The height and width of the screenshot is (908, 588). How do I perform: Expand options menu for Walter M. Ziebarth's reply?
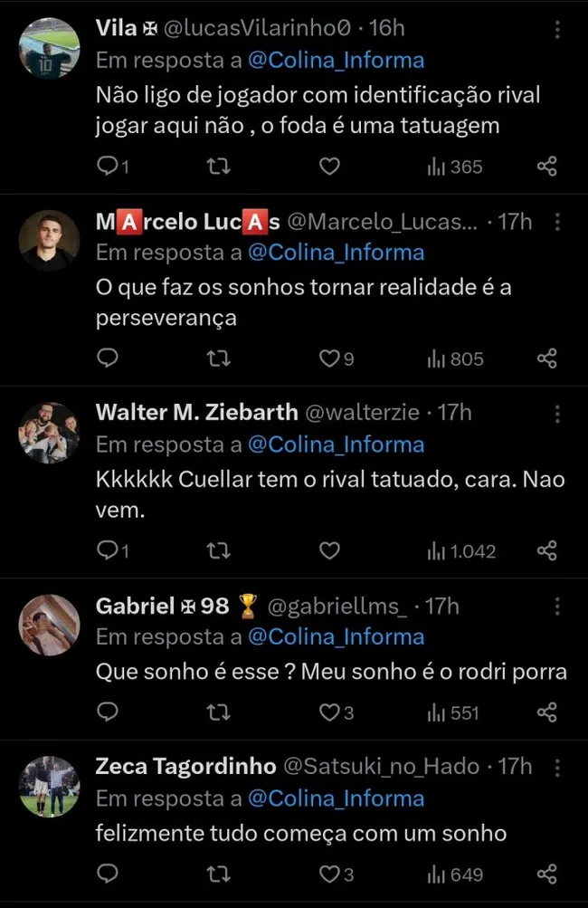point(557,415)
